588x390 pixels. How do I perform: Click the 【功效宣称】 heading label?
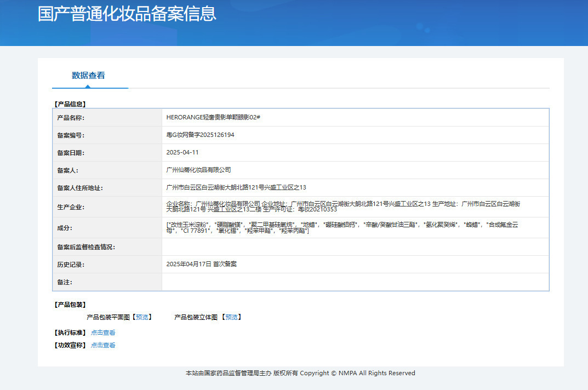pos(70,345)
